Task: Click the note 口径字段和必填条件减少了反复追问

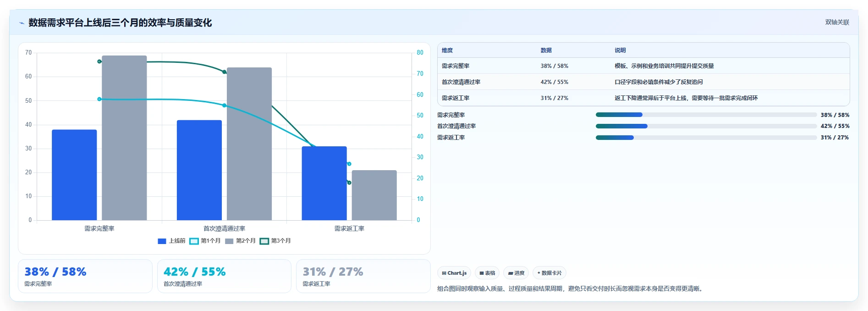Action: click(x=659, y=82)
